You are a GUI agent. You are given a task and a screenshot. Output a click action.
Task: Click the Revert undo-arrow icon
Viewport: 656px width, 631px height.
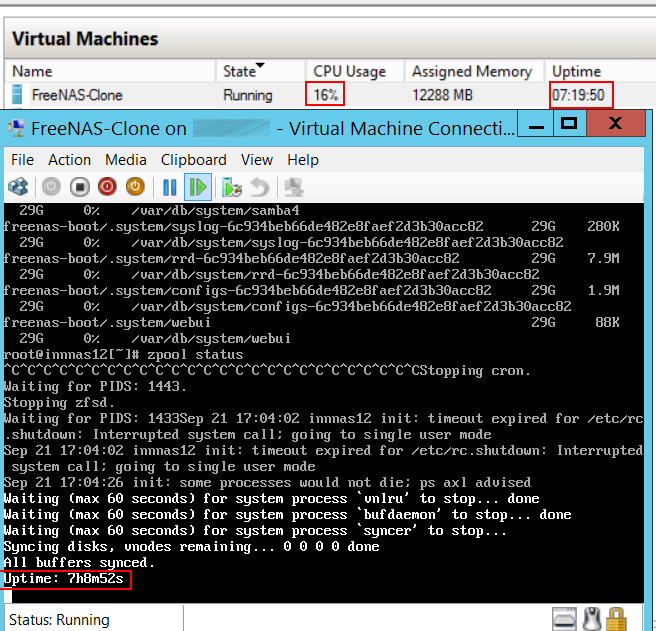(x=260, y=187)
